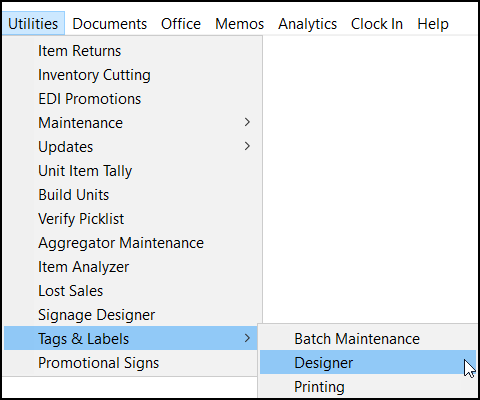The height and width of the screenshot is (400, 480).
Task: Open the Documents menu
Action: pyautogui.click(x=109, y=24)
